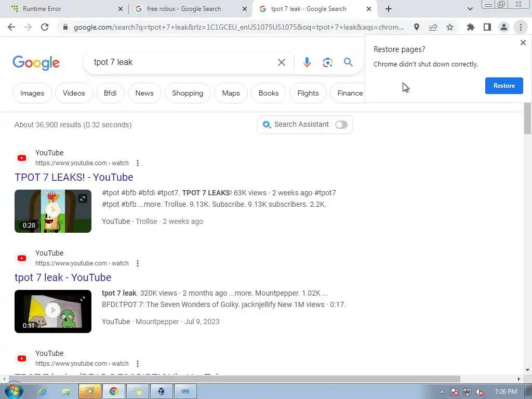The image size is (532, 399).
Task: Click the browser forward arrow
Action: coord(28,27)
